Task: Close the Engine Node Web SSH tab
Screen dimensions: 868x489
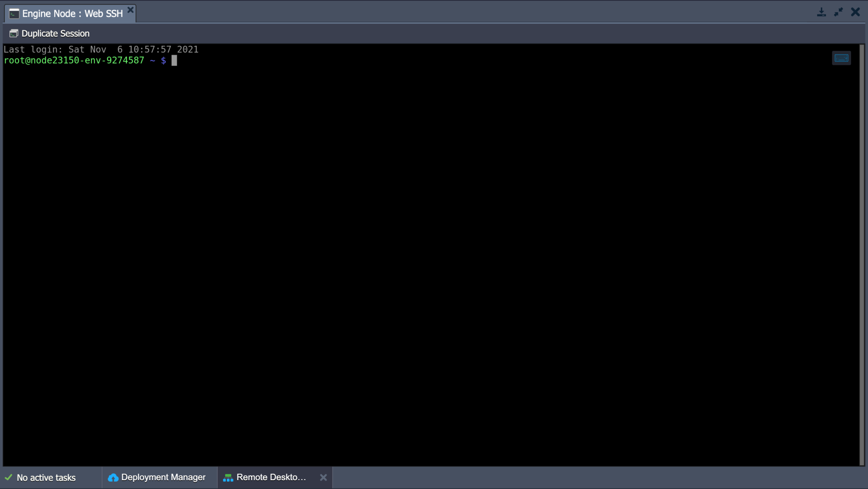Action: tap(131, 10)
